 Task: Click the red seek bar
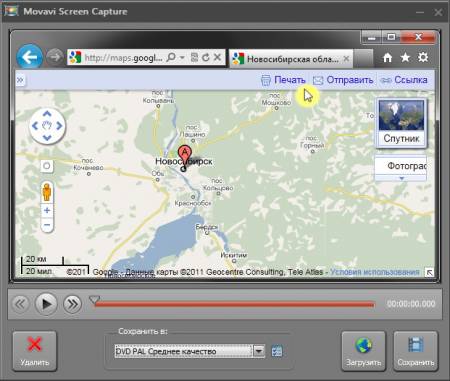(x=234, y=304)
